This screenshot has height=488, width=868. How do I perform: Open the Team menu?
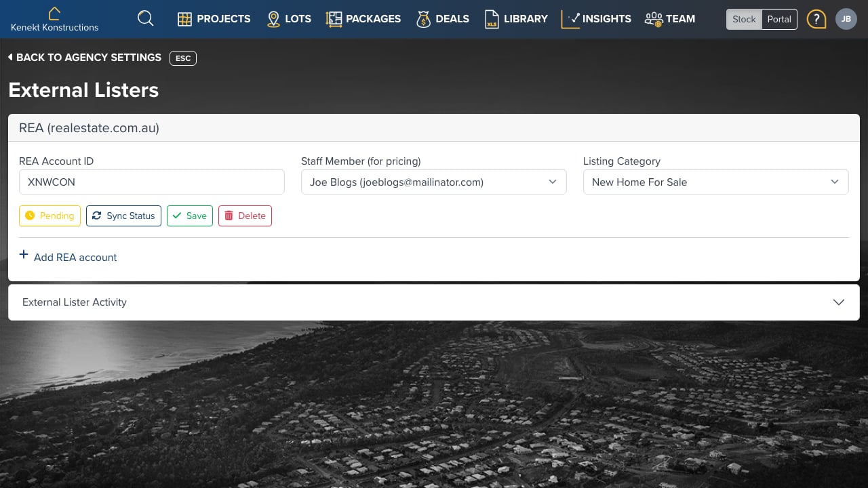tap(670, 19)
